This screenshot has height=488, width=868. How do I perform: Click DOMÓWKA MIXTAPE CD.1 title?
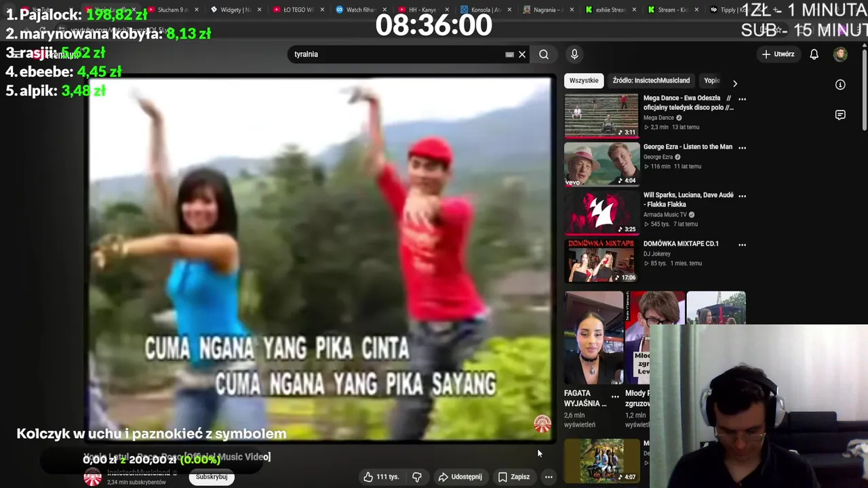(681, 243)
